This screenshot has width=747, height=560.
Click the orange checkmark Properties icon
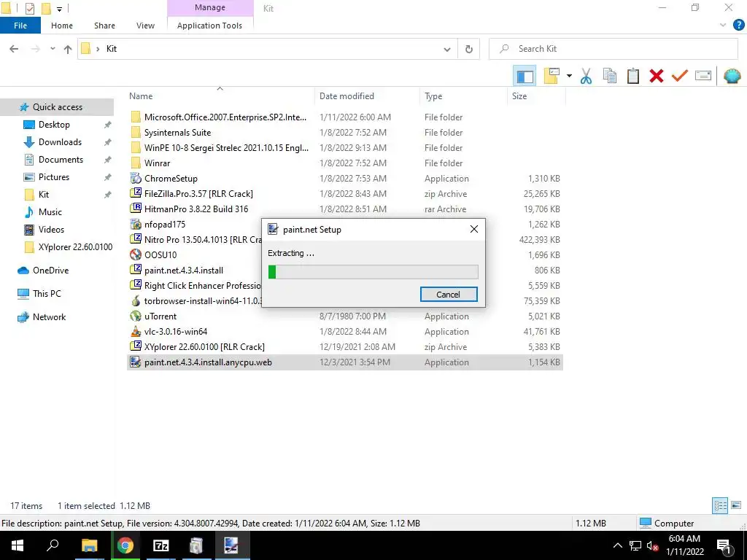(679, 76)
